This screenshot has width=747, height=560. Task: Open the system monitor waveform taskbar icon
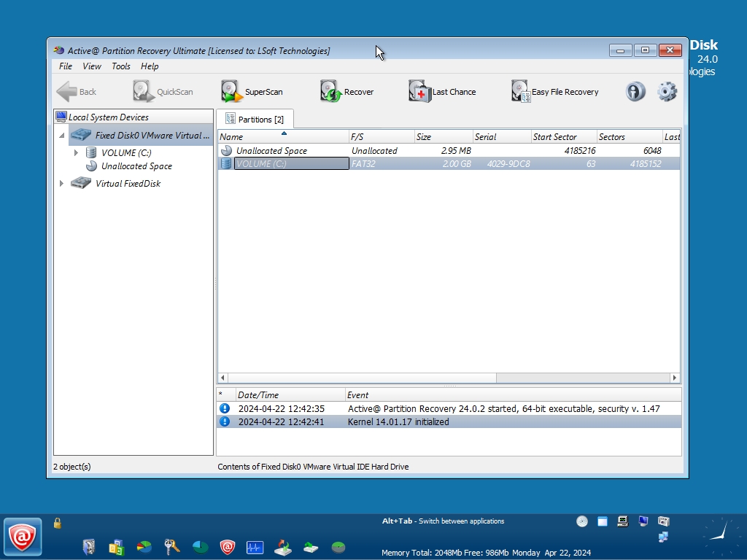pyautogui.click(x=255, y=547)
